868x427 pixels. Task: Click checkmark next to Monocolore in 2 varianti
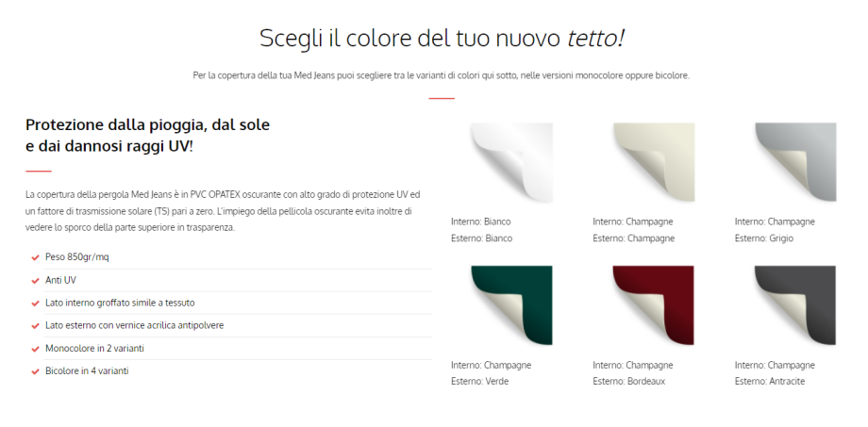point(35,349)
